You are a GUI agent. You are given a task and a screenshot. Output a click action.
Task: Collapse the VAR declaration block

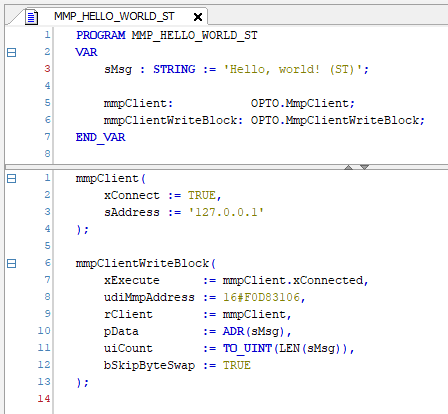coord(12,52)
